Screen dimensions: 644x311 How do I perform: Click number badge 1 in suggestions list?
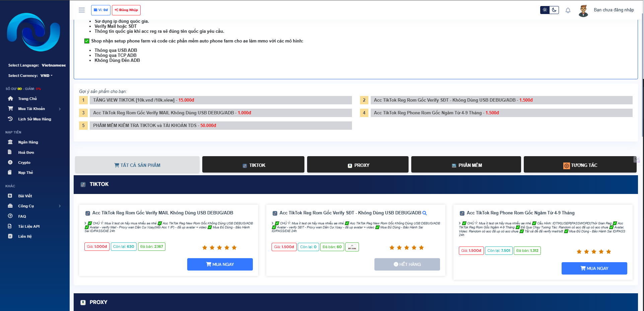(83, 100)
